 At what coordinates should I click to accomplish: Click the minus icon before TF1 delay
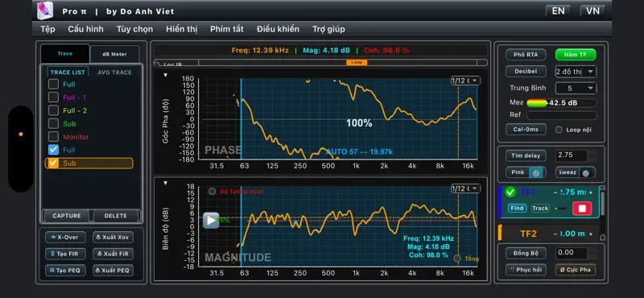point(555,192)
